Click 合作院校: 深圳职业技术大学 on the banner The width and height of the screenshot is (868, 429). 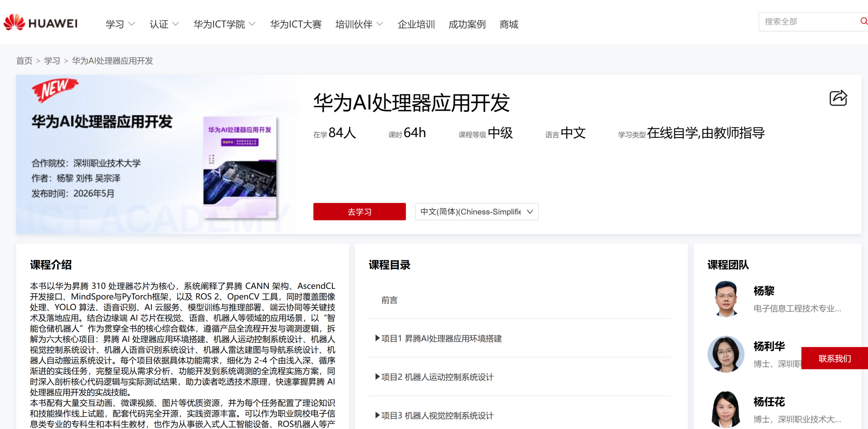point(86,163)
